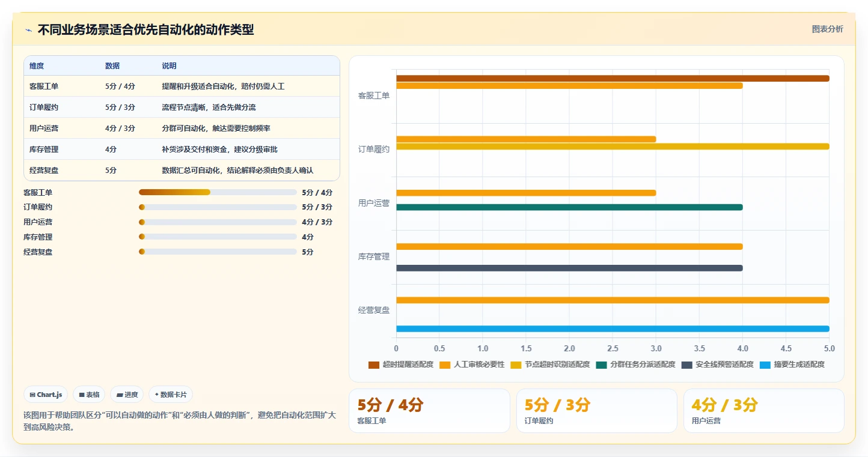This screenshot has width=868, height=457.
Task: Click the 经营复盘 progress bar
Action: [x=218, y=252]
